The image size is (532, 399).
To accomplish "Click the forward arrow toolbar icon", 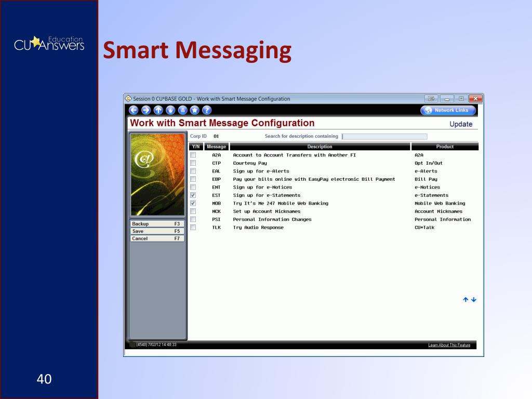I will point(146,110).
